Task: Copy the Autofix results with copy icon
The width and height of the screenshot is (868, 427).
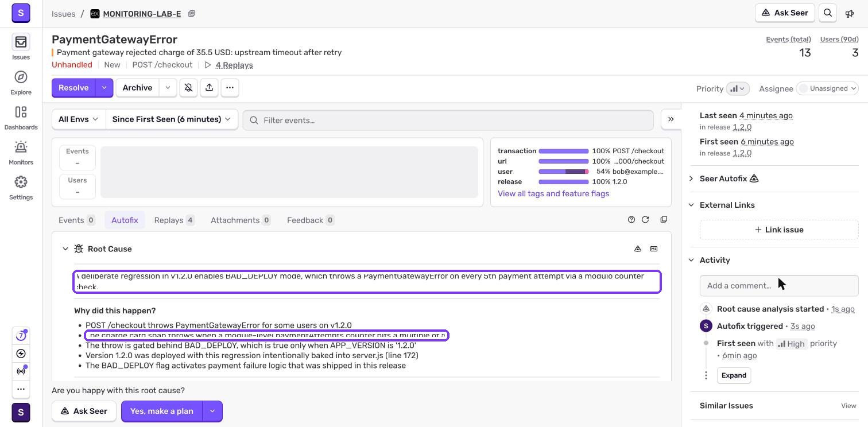Action: click(x=664, y=220)
